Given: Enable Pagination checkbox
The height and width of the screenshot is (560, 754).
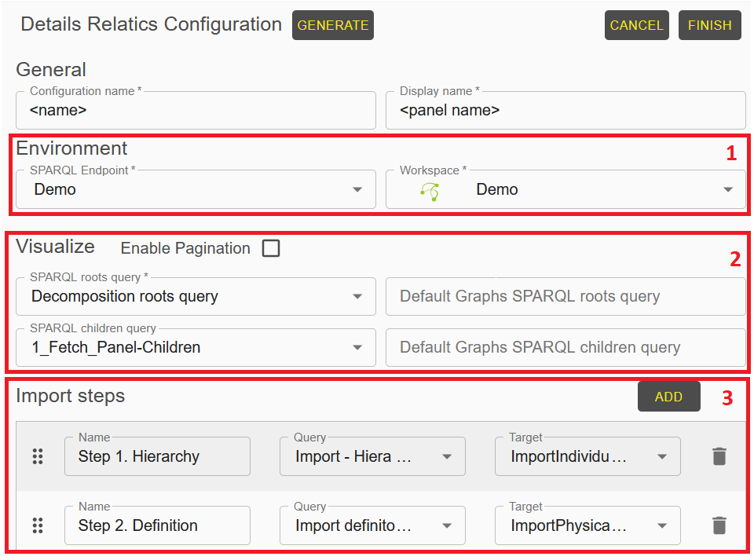Looking at the screenshot, I should [271, 248].
